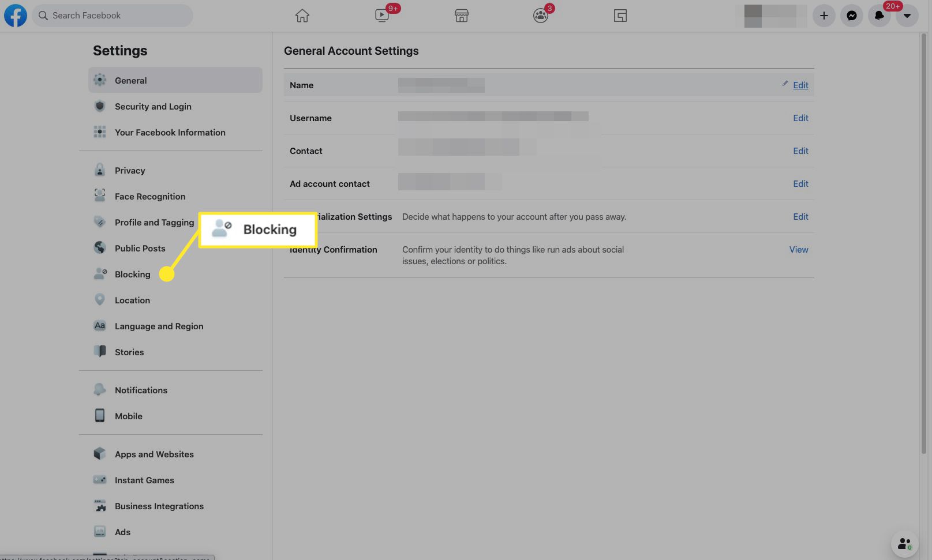Click the Apps and Websites cube icon
The height and width of the screenshot is (560, 932).
100,454
